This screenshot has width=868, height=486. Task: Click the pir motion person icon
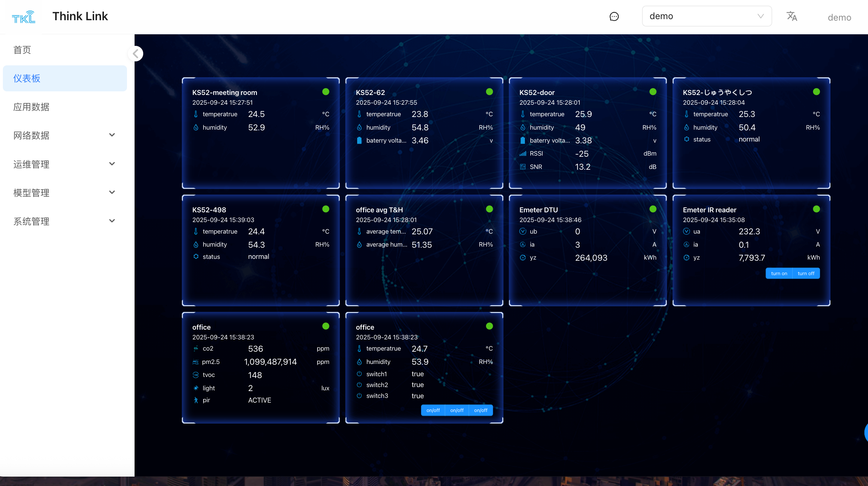(x=196, y=400)
